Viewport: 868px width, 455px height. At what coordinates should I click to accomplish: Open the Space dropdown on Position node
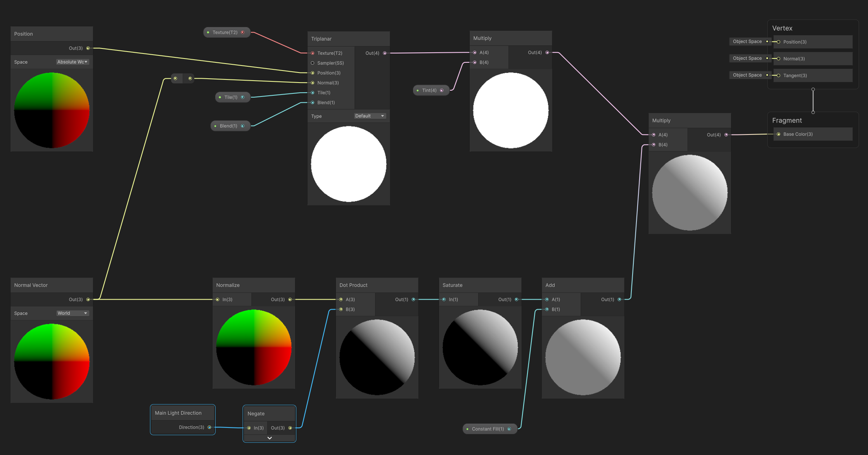73,62
